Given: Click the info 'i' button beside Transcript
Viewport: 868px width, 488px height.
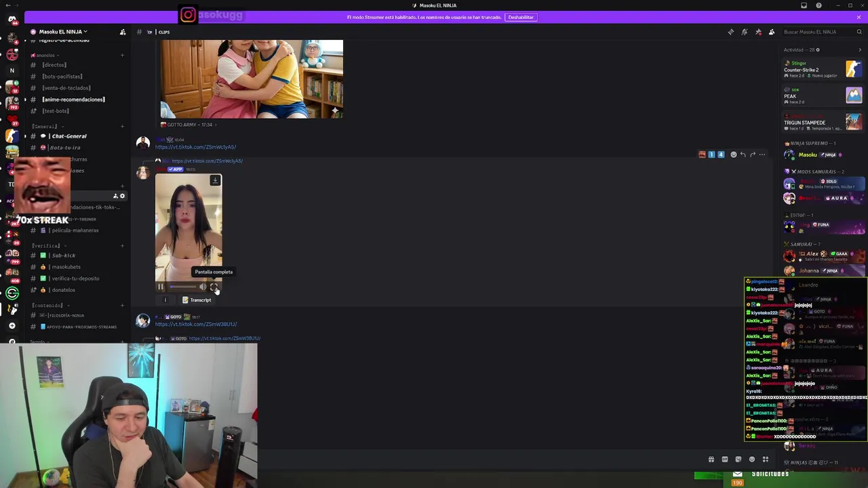Looking at the screenshot, I should [x=165, y=300].
